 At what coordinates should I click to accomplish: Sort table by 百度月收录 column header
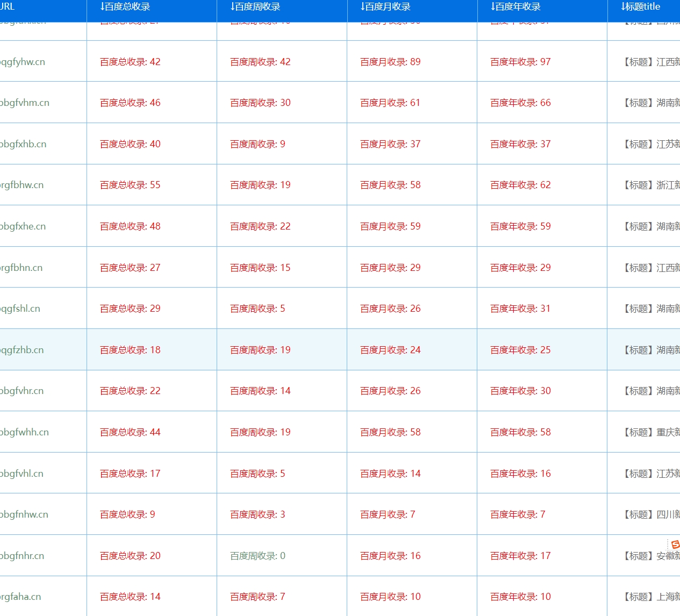[385, 7]
